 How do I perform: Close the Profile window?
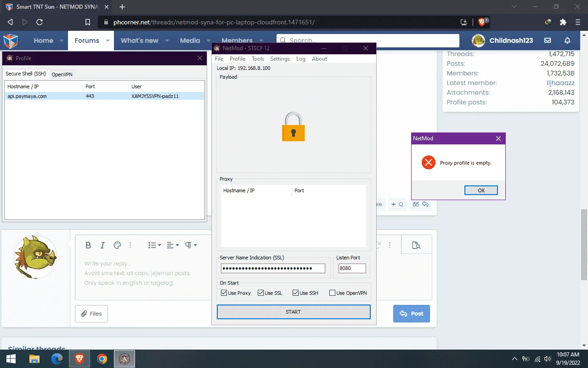[199, 58]
